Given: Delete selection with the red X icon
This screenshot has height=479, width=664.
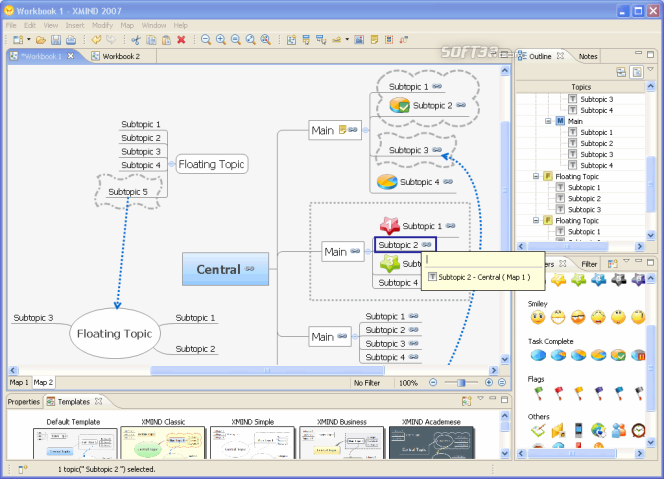Looking at the screenshot, I should coord(181,40).
